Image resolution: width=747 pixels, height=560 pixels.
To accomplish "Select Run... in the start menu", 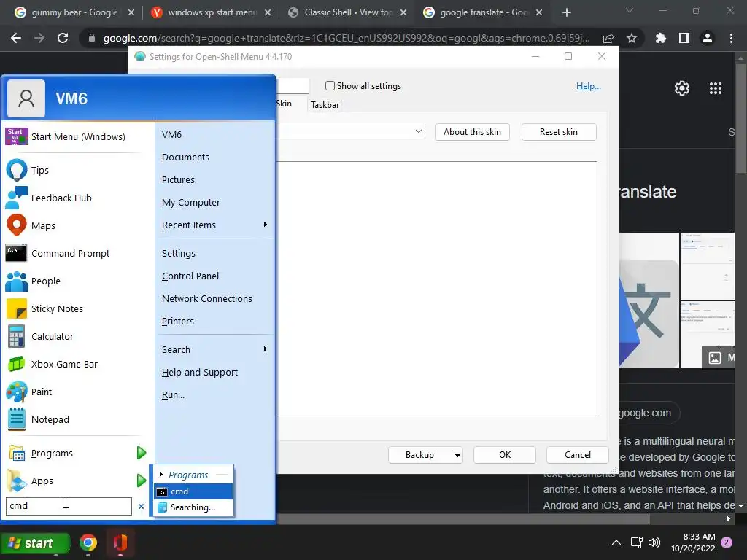I will [x=173, y=394].
